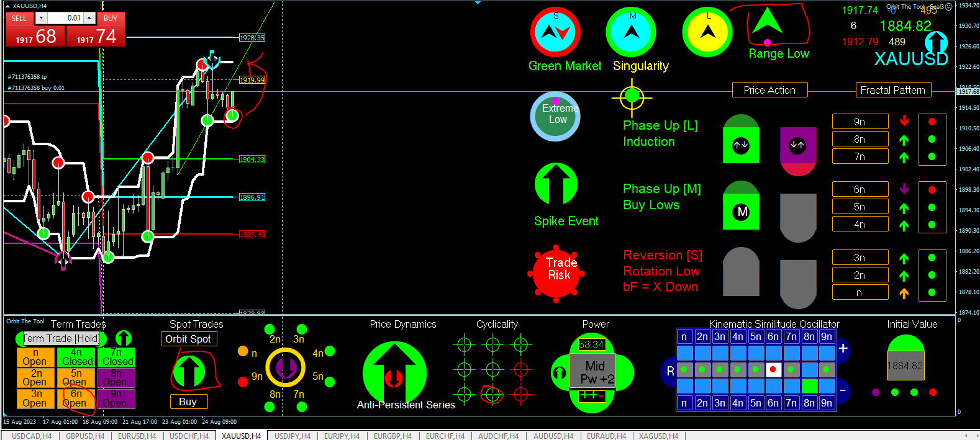This screenshot has width=980, height=440.
Task: Toggle the purple '8n Open' cell
Action: pyautogui.click(x=116, y=377)
